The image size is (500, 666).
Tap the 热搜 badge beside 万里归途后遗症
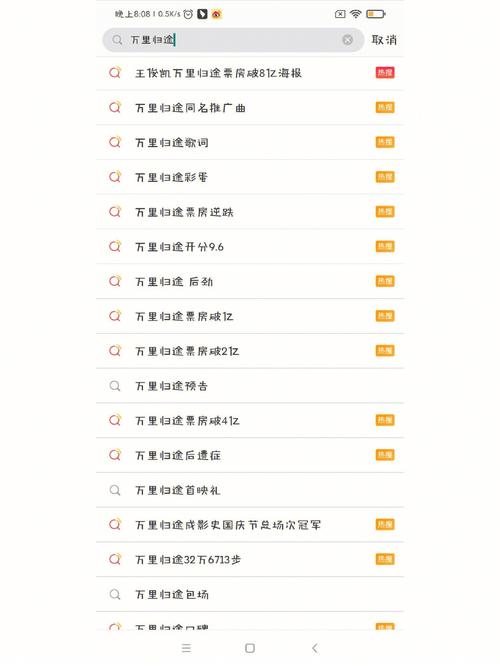pyautogui.click(x=385, y=455)
